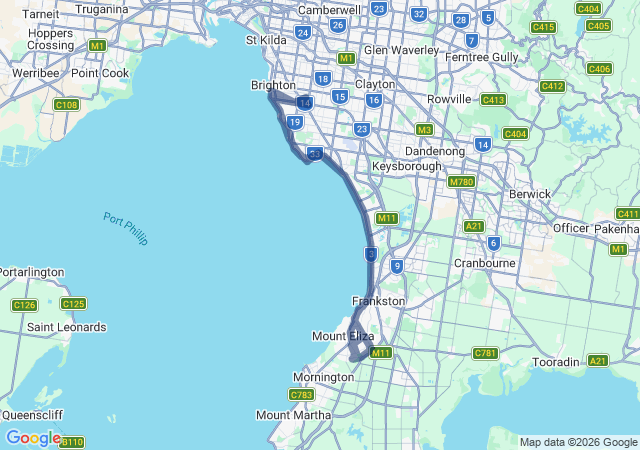Click the Saint Leonards label
The image size is (640, 450).
point(67,327)
